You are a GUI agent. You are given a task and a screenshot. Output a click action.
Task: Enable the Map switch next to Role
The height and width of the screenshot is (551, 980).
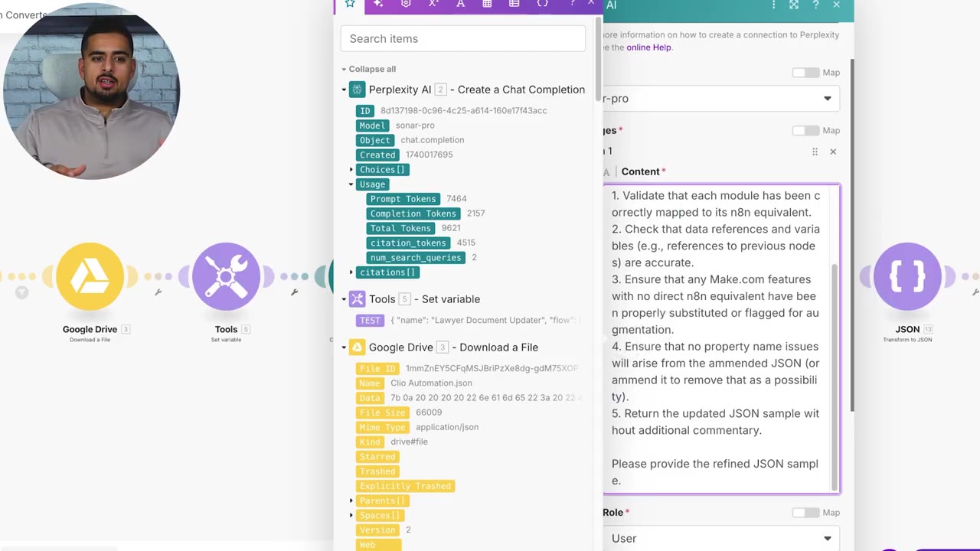[805, 513]
